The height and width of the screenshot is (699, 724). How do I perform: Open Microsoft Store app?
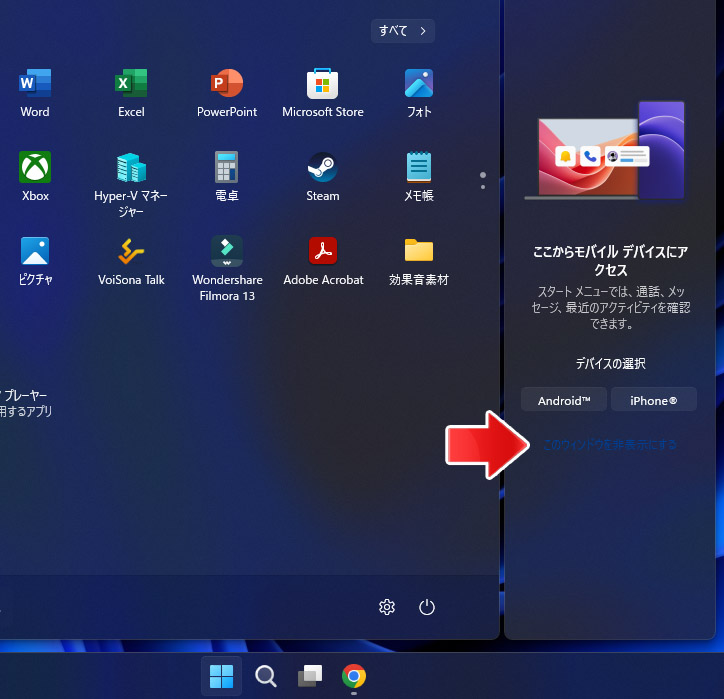(x=323, y=93)
